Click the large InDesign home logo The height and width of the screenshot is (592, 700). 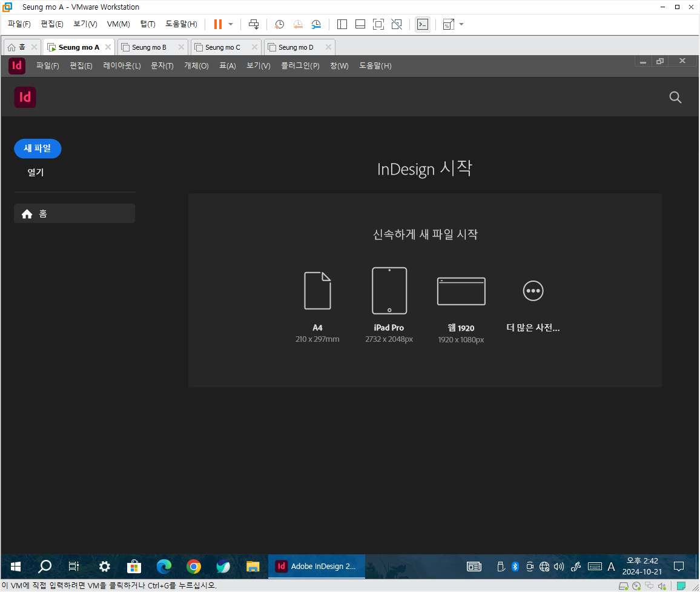[x=25, y=97]
